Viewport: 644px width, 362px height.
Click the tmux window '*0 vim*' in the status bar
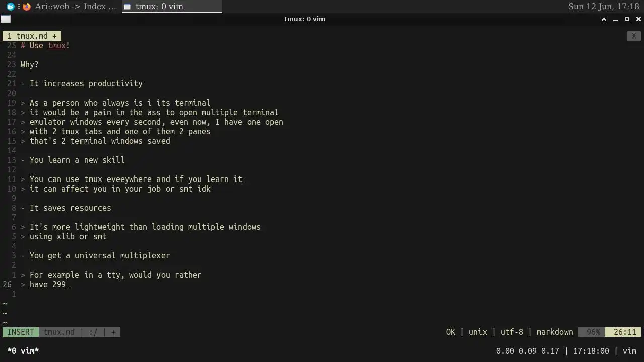[23, 351]
